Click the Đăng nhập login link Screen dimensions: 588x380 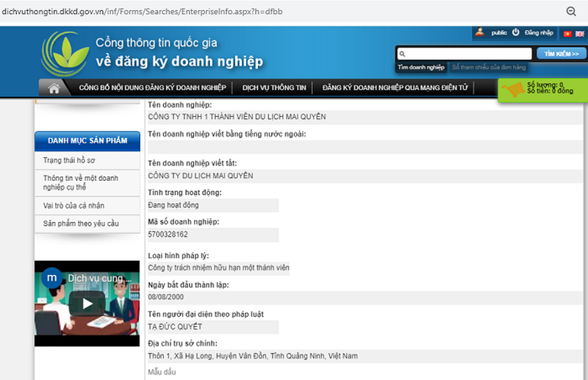[x=539, y=33]
